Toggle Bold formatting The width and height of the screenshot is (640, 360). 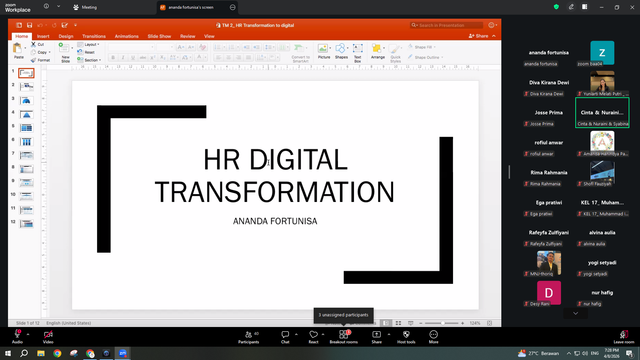113,58
